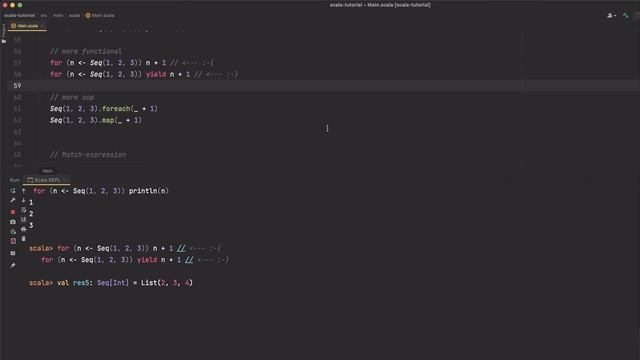
Task: Click the src breadcrumb
Action: 44,16
